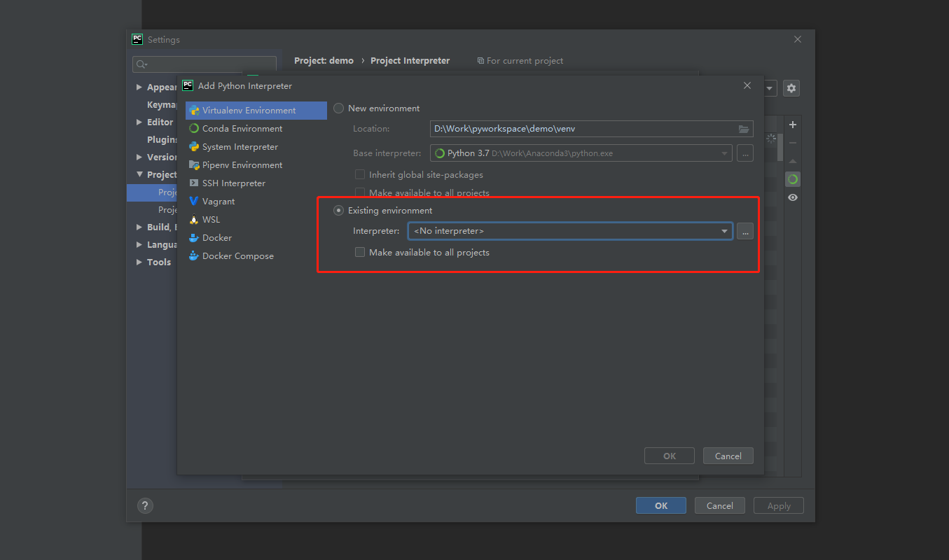
Task: Open the help question mark button
Action: tap(145, 505)
